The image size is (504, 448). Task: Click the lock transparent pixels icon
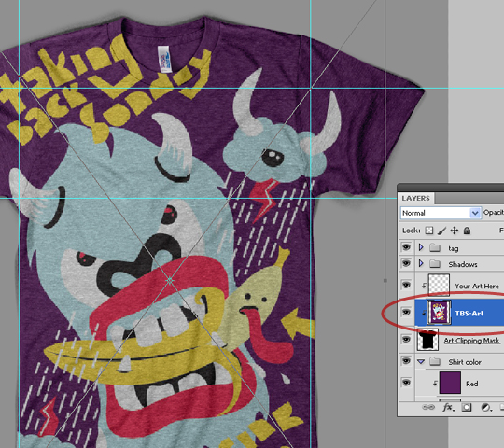pyautogui.click(x=429, y=231)
